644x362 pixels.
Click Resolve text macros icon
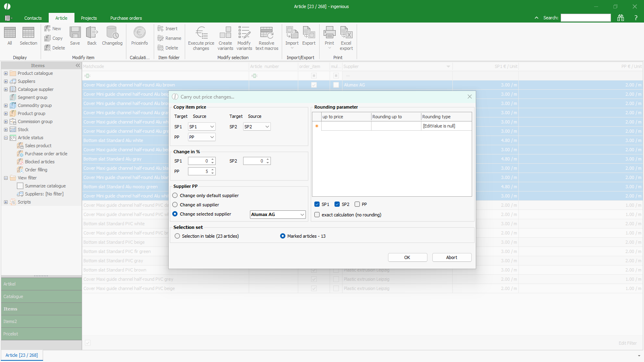coord(266,33)
